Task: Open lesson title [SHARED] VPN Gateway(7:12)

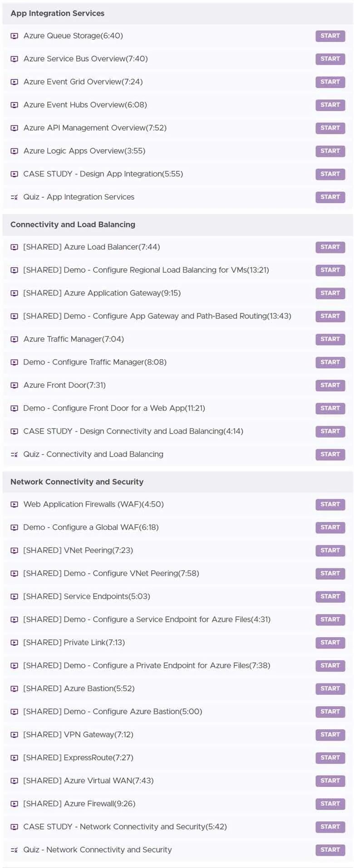Action: pyautogui.click(x=78, y=735)
